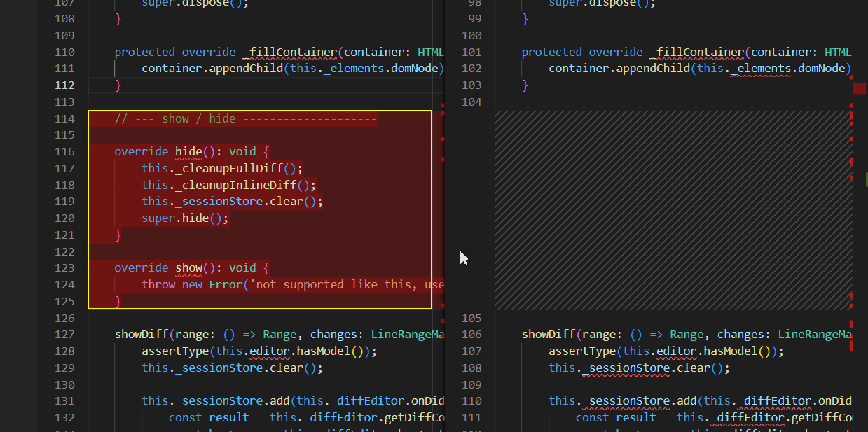Image resolution: width=868 pixels, height=432 pixels.
Task: Click line number 123 in the left gutter
Action: 64,267
